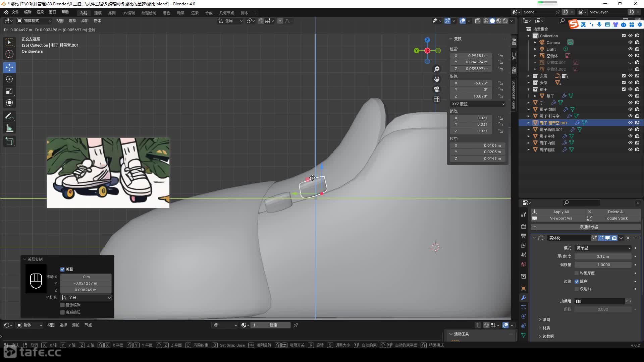The width and height of the screenshot is (644, 362).
Task: Click the viewport pan hand icon
Action: tap(437, 79)
